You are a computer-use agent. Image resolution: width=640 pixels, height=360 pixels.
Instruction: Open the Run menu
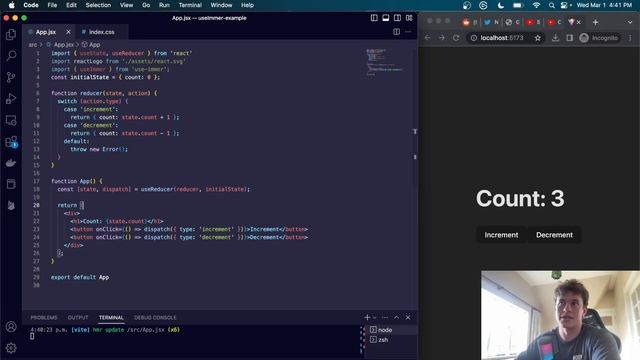click(x=164, y=5)
